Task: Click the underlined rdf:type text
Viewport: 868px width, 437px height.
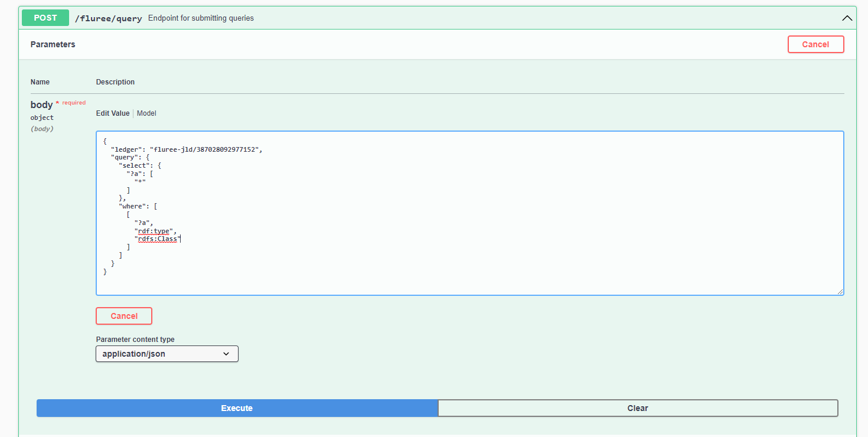Action: tap(155, 231)
